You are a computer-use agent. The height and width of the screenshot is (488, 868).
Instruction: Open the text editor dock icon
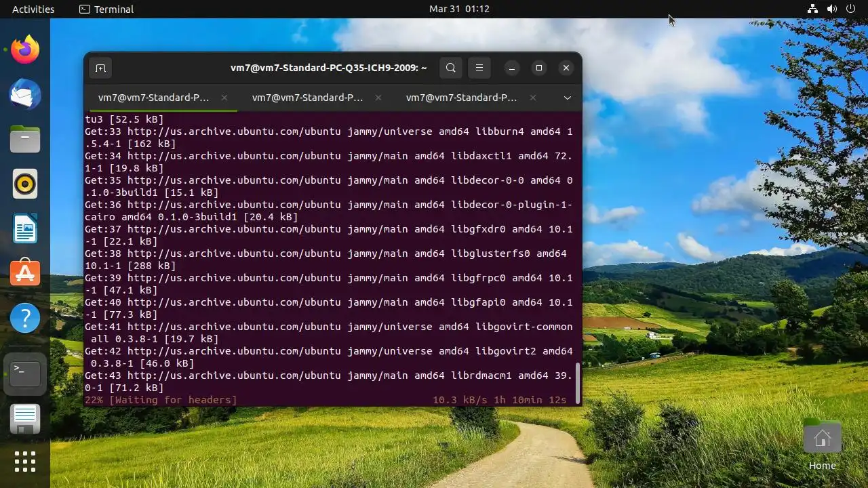click(25, 418)
